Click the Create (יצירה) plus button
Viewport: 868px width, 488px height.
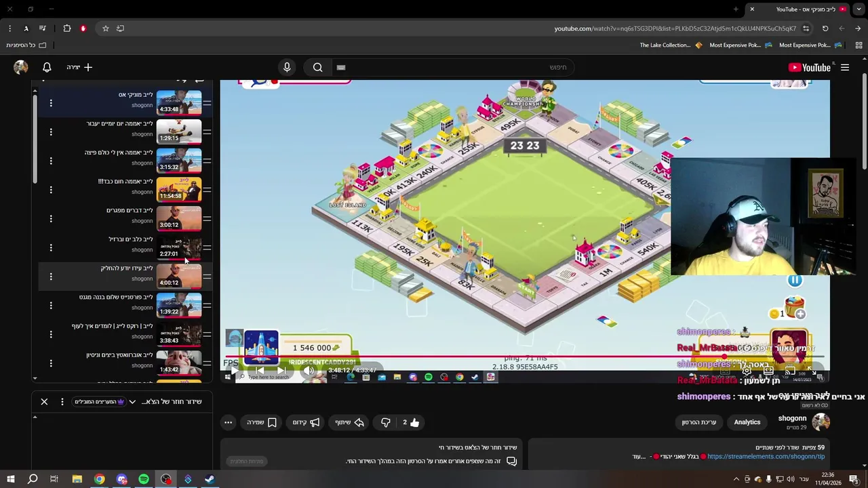pyautogui.click(x=79, y=67)
